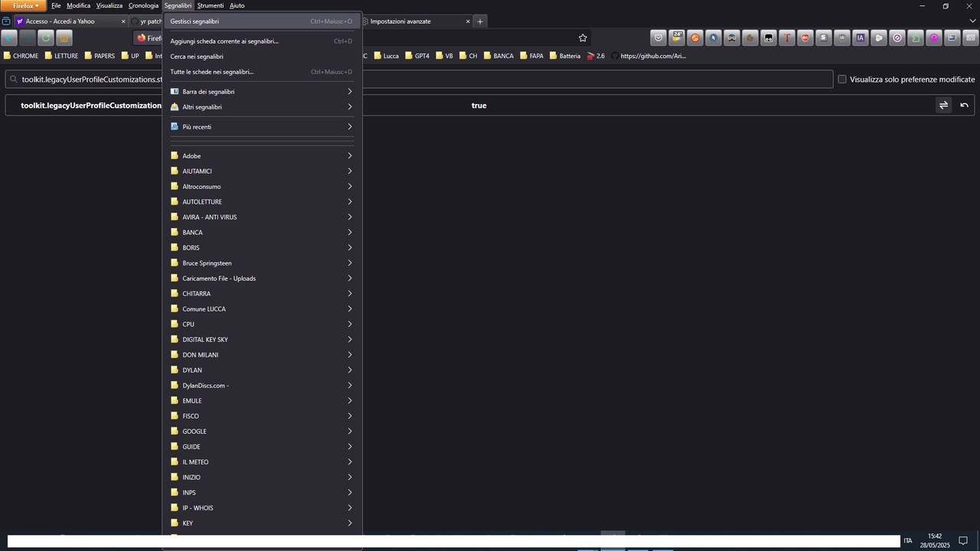Viewport: 980px width, 551px height.
Task: Open the Aiuto menu
Action: click(x=237, y=5)
